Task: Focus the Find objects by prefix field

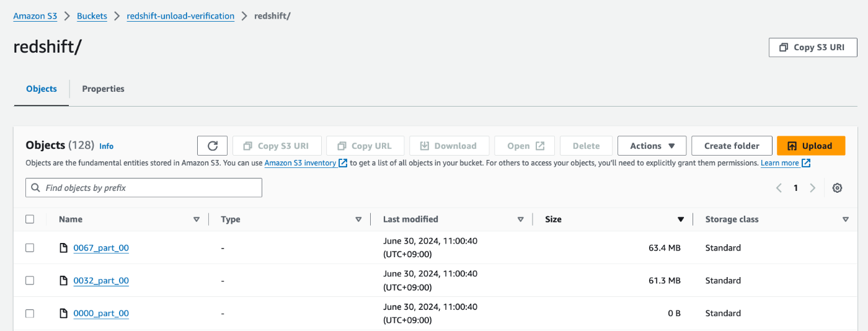Action: click(x=144, y=188)
